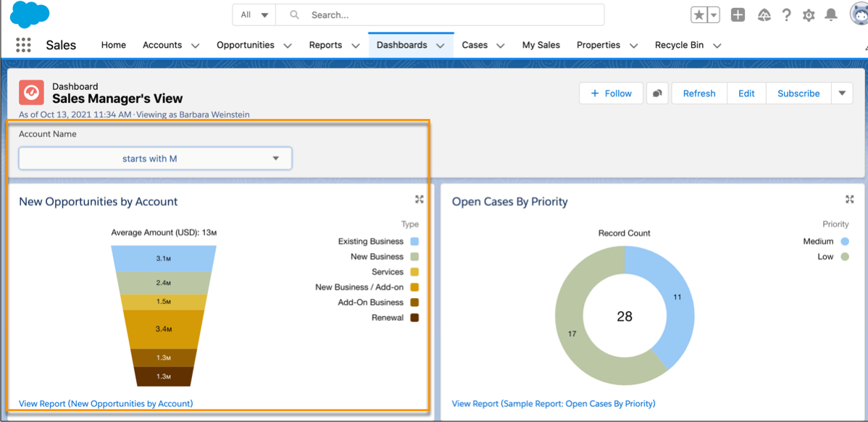This screenshot has width=868, height=422.
Task: Click the Refresh button
Action: click(699, 94)
